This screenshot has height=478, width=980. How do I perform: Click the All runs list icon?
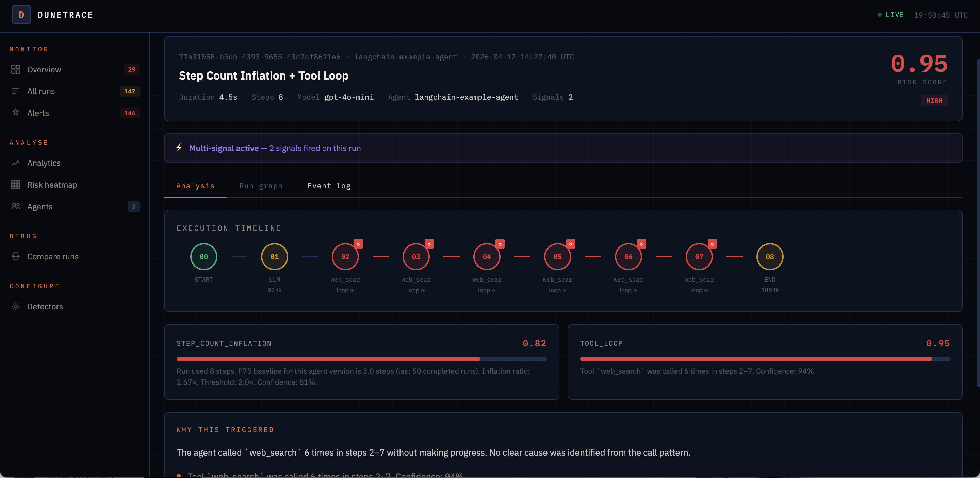(16, 91)
